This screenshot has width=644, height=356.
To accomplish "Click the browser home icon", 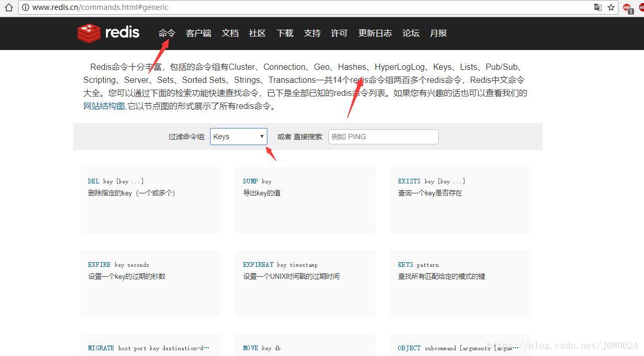I will tap(8, 7).
